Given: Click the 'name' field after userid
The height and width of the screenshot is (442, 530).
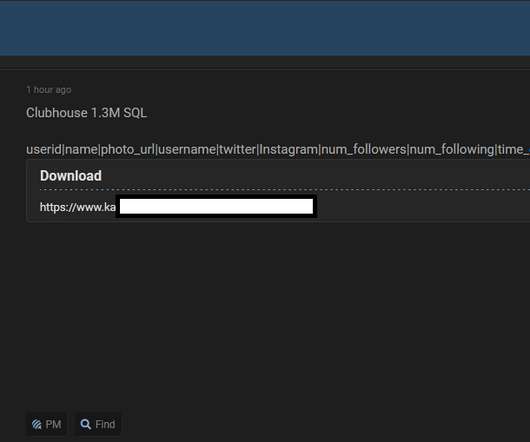Looking at the screenshot, I should [81, 149].
